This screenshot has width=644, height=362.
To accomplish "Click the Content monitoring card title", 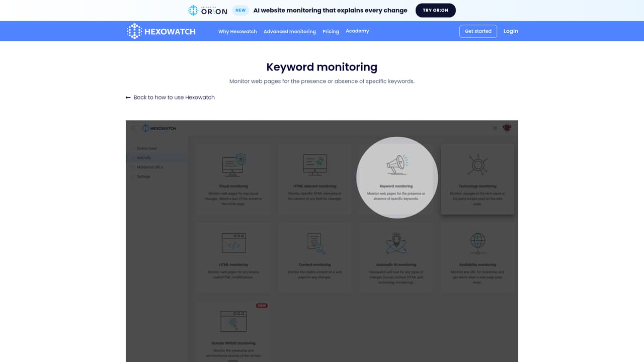I will pos(315,265).
